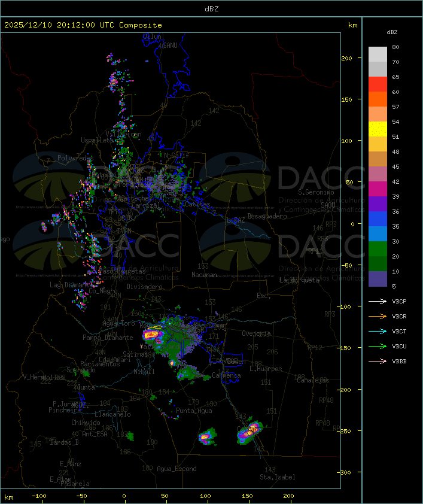Click the -300 tick on the vertical axis
The width and height of the screenshot is (423, 504).
pyautogui.click(x=345, y=472)
